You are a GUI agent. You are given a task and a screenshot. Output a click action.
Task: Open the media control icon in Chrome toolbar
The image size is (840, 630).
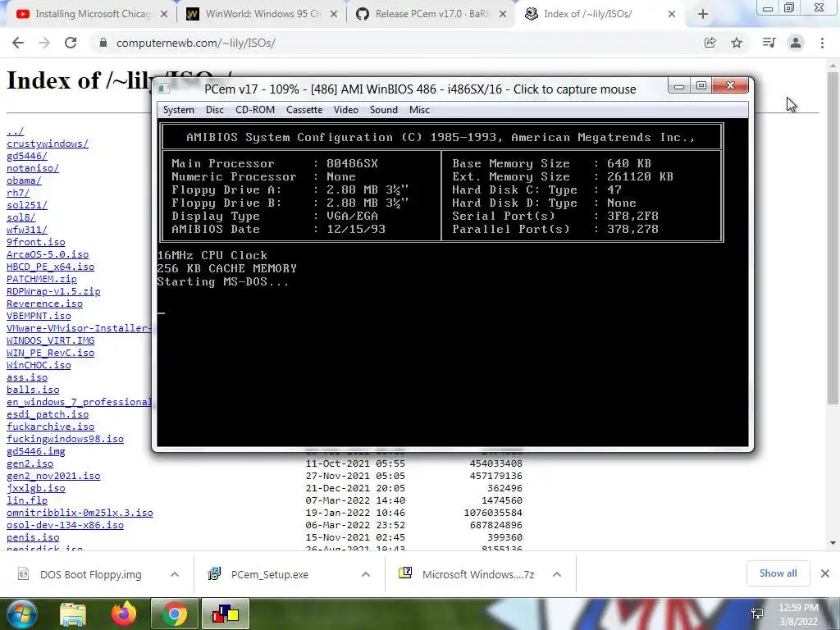click(x=769, y=43)
